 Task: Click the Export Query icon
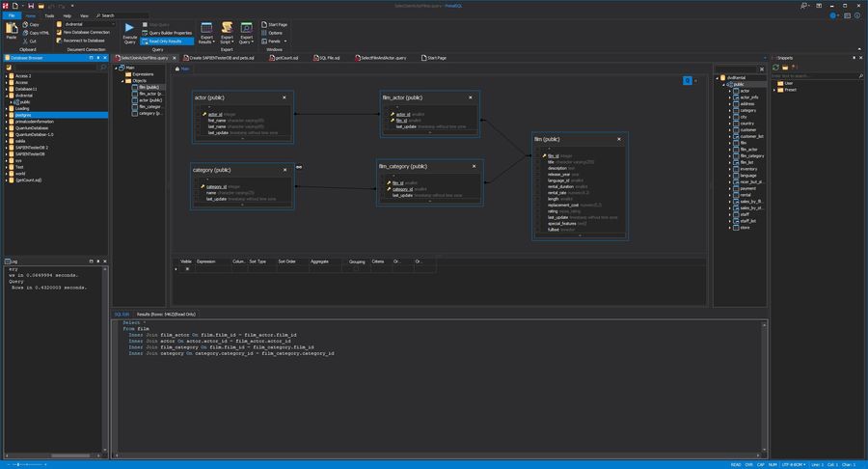click(247, 28)
